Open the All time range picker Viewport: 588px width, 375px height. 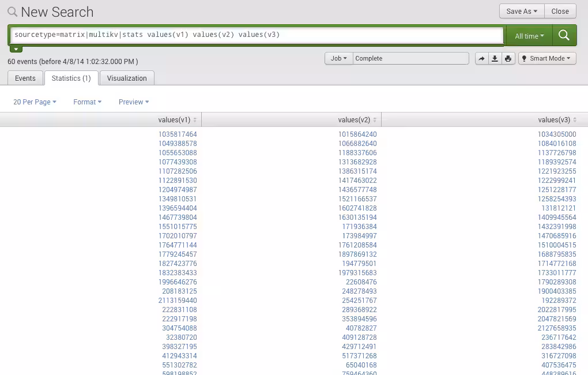tap(528, 35)
